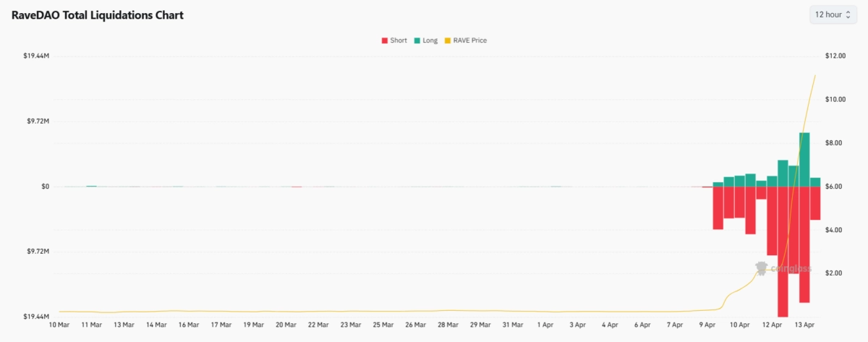Toggle the Short series in the legend
This screenshot has height=342, width=868.
click(399, 40)
